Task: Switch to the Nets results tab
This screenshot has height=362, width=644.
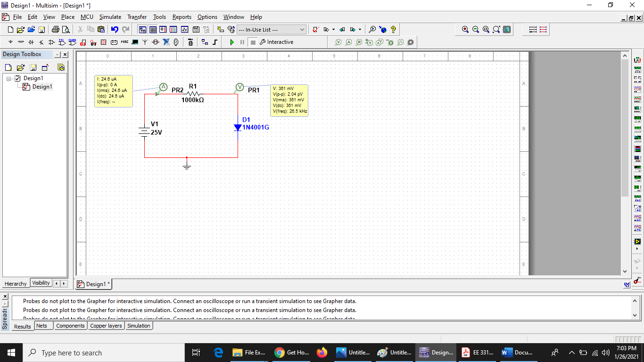Action: [43, 325]
